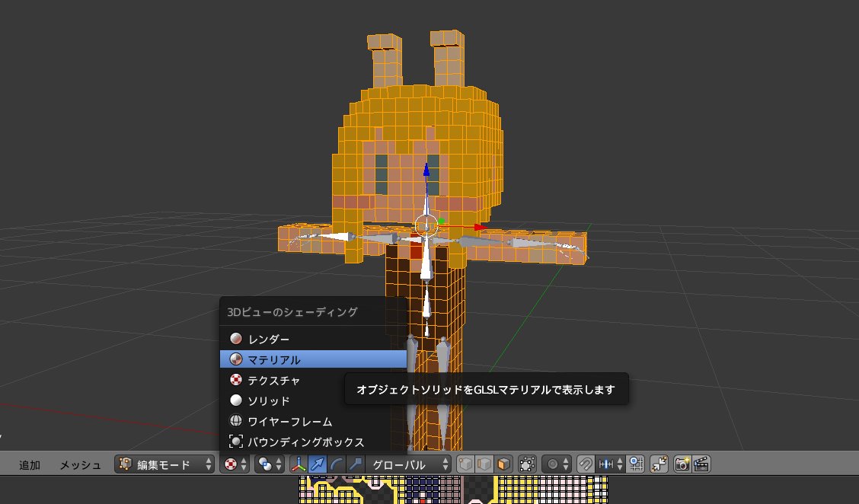
Task: Open the メッシュ menu in the header
Action: (x=80, y=465)
